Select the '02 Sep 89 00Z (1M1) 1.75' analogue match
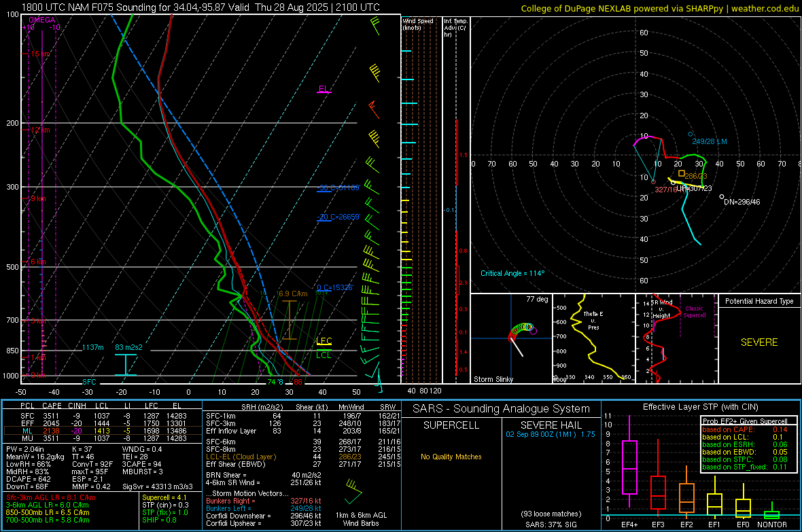The image size is (802, 532). pyautogui.click(x=551, y=434)
